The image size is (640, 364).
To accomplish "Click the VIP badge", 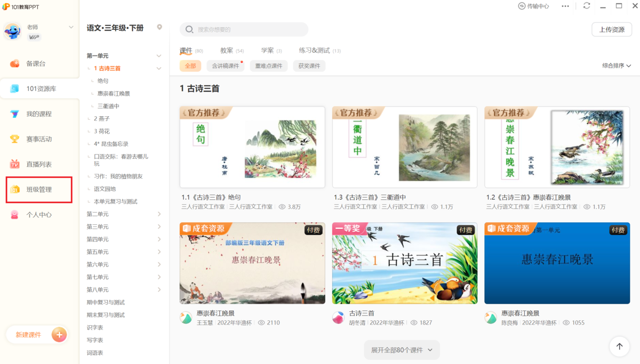I will coord(34,37).
